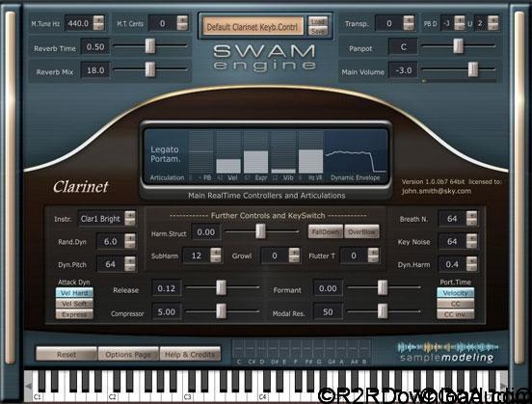
Task: Increase the SubHarm value with plus stepper
Action: (216, 252)
